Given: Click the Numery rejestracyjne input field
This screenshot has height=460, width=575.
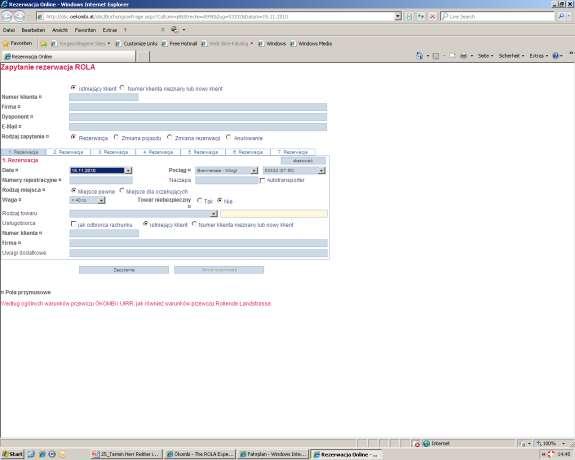Looking at the screenshot, I should tap(101, 180).
